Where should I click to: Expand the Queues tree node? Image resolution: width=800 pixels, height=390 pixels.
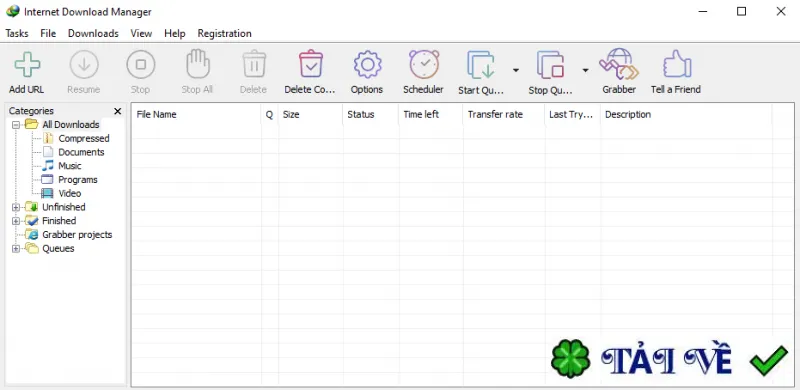click(x=16, y=249)
